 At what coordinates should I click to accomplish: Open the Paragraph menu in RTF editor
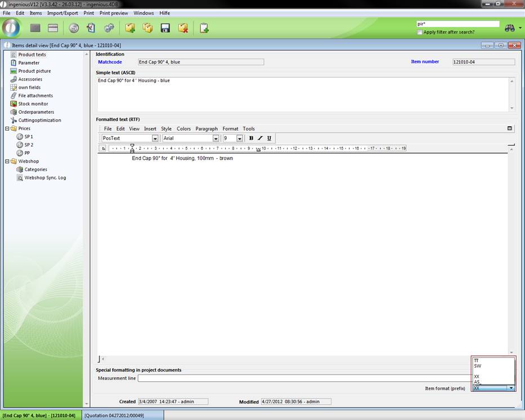(207, 129)
